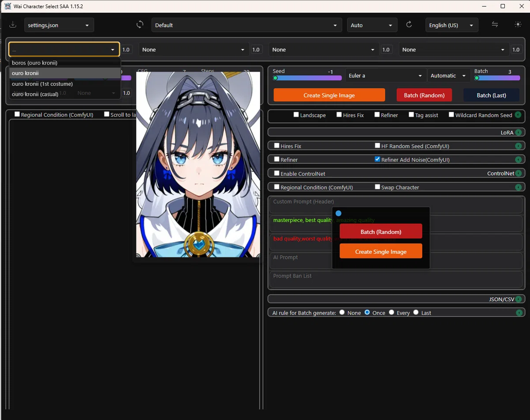530x420 pixels.
Task: Select the Once radio for AI rule
Action: [x=367, y=312]
